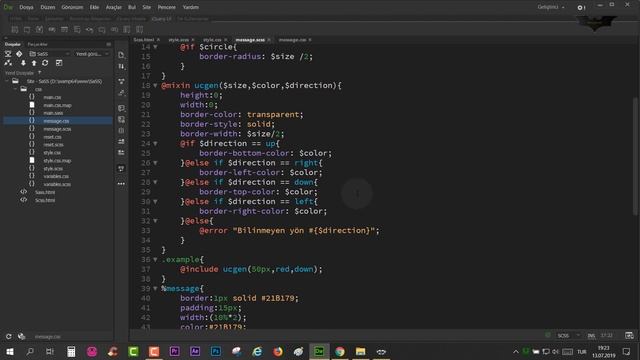Open Yerel görünüm view dropdown
Screen dimensions: 640x360
[92, 54]
